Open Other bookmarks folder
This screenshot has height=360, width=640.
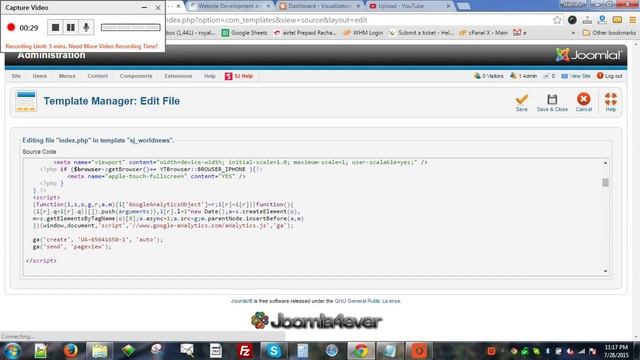click(609, 33)
